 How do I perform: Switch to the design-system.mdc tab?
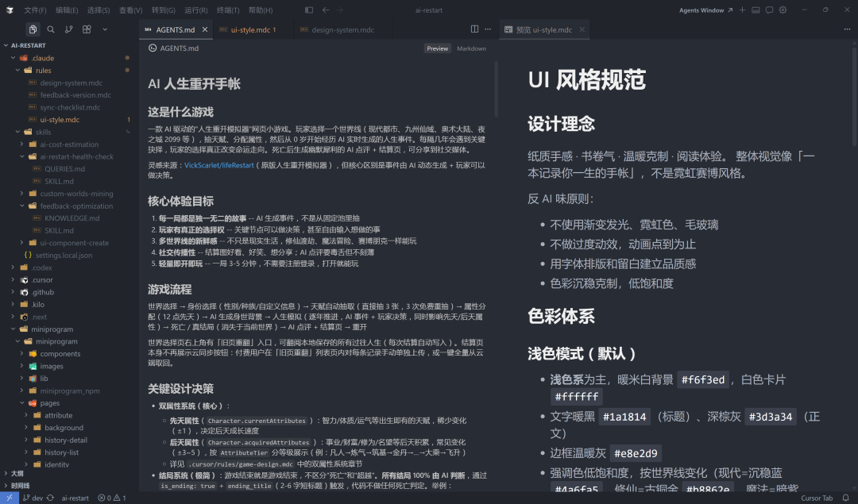(x=342, y=29)
